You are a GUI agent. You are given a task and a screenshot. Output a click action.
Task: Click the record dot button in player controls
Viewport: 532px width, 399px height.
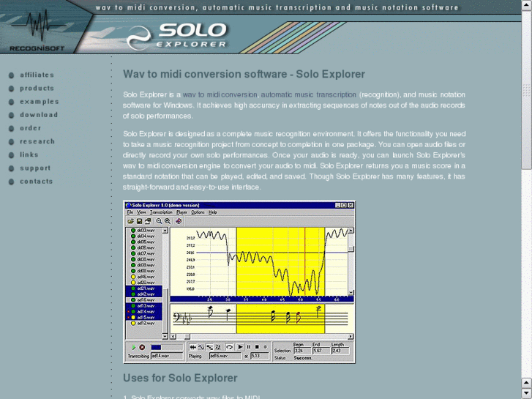(x=266, y=347)
